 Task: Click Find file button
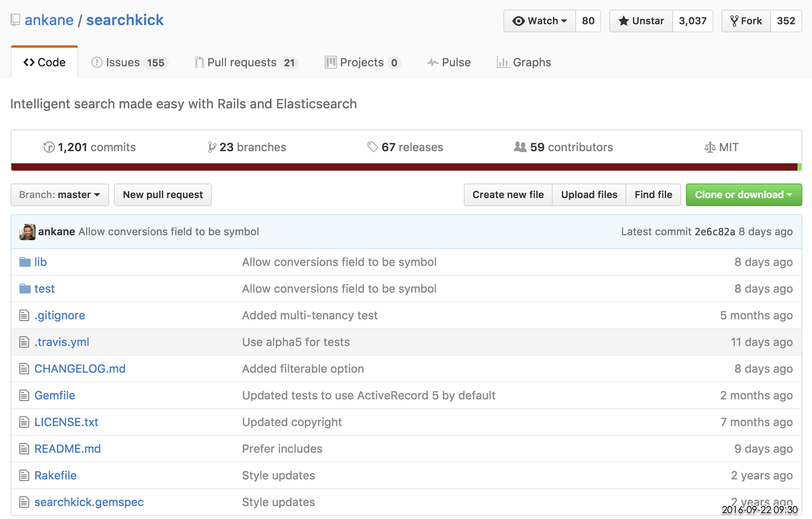(654, 195)
